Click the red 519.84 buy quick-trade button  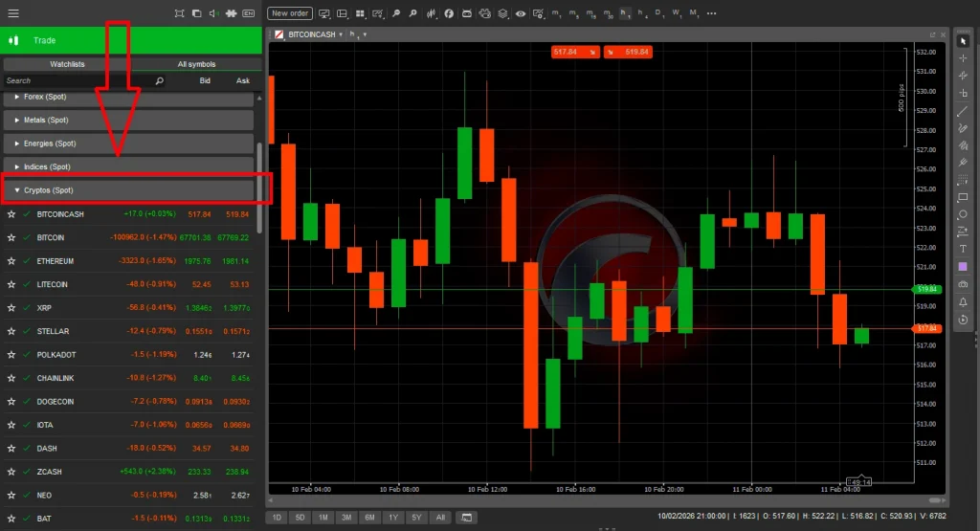coord(628,52)
